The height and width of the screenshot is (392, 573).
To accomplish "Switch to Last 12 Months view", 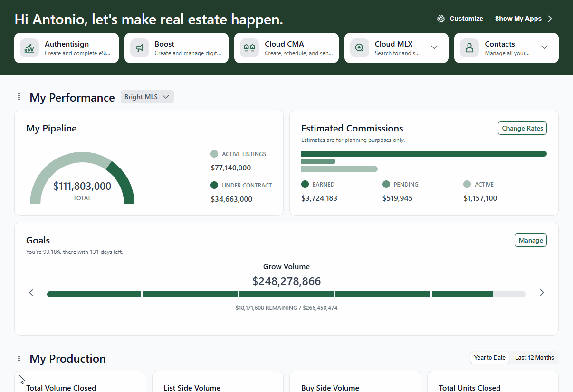I will (534, 357).
